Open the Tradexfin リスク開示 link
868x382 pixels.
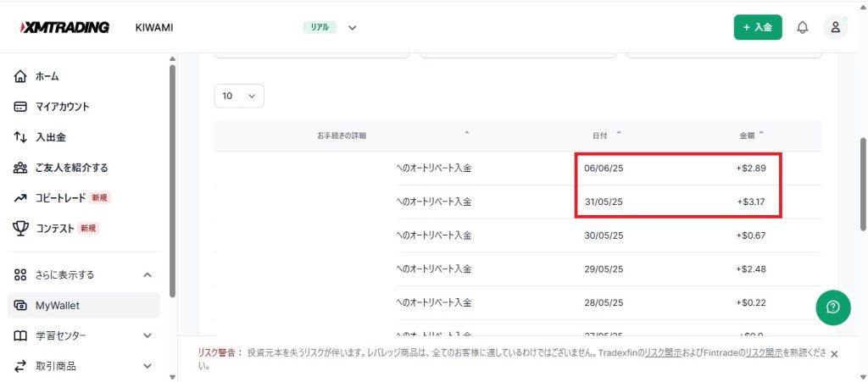[662, 352]
